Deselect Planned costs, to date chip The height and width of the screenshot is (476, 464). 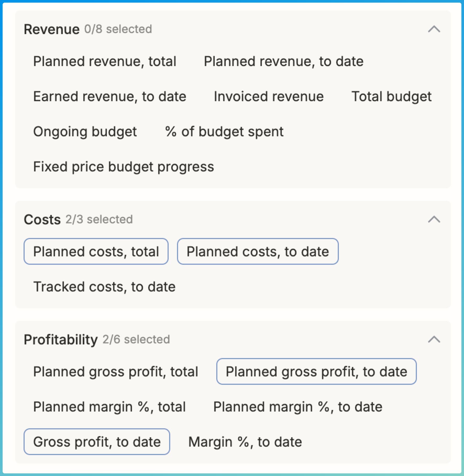[258, 252]
